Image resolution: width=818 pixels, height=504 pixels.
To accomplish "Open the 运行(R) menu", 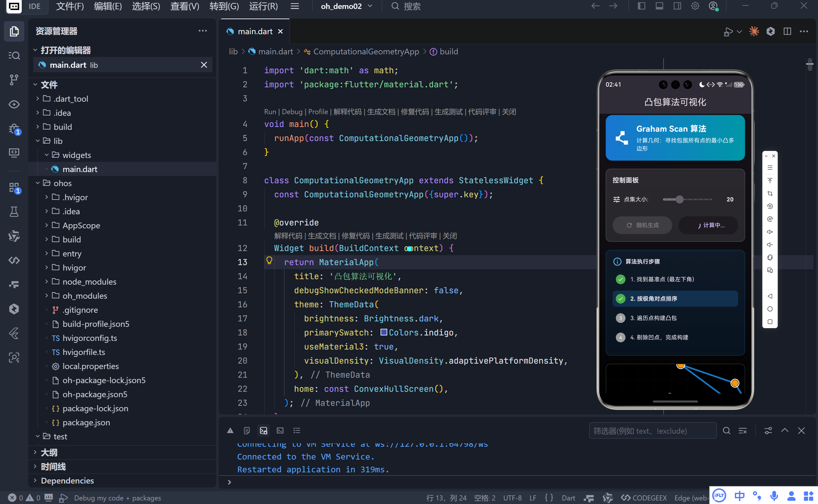I will pyautogui.click(x=263, y=6).
